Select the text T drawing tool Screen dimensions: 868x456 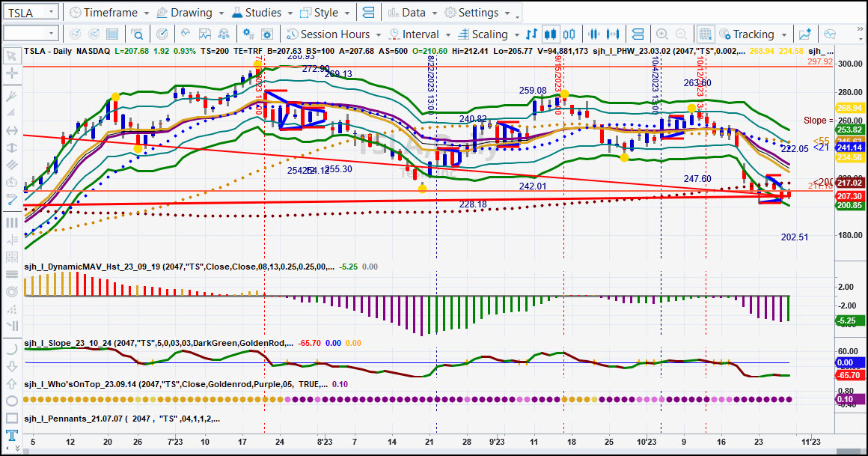click(11, 435)
